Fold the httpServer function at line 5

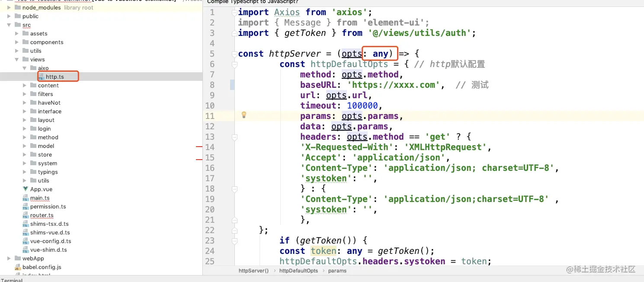pyautogui.click(x=234, y=54)
